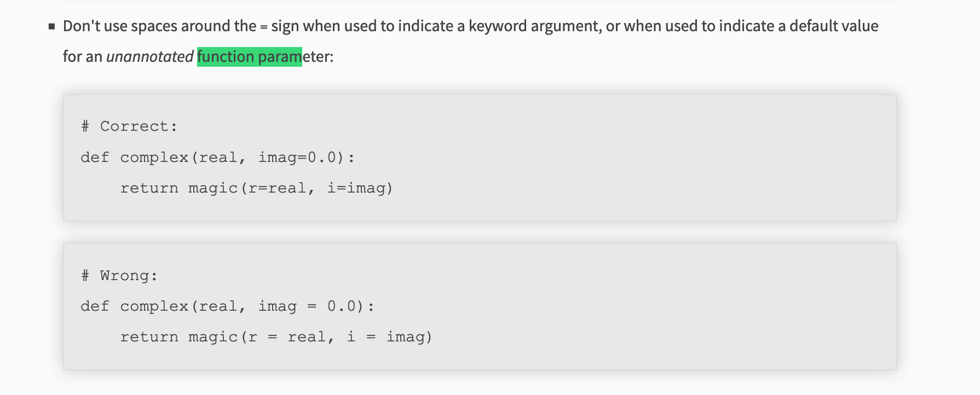This screenshot has width=980, height=395.
Task: Click "def" keyword in the correct code block
Action: [x=95, y=158]
